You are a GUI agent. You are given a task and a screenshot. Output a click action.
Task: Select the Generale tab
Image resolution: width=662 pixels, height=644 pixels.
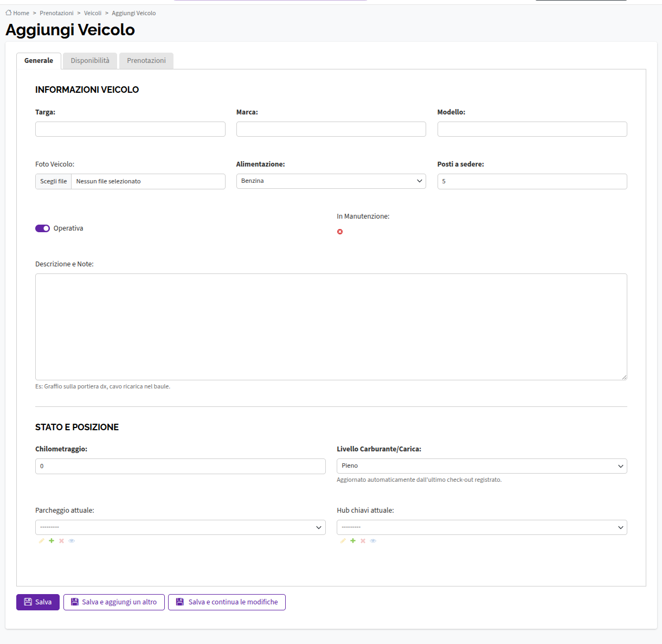click(x=38, y=61)
